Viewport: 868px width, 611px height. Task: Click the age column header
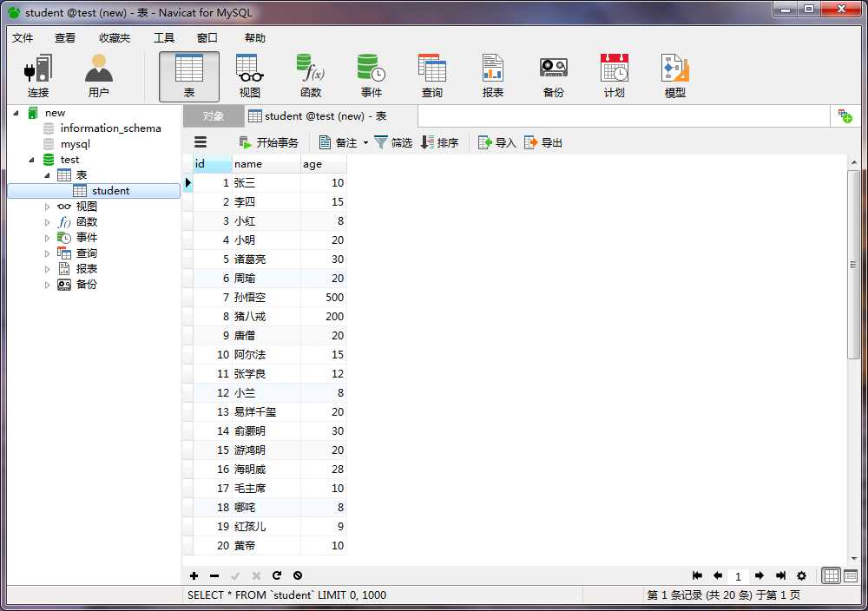click(x=323, y=164)
